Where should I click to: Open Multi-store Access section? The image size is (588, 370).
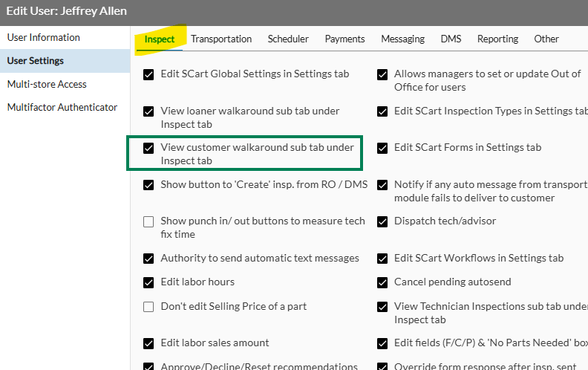tap(47, 84)
